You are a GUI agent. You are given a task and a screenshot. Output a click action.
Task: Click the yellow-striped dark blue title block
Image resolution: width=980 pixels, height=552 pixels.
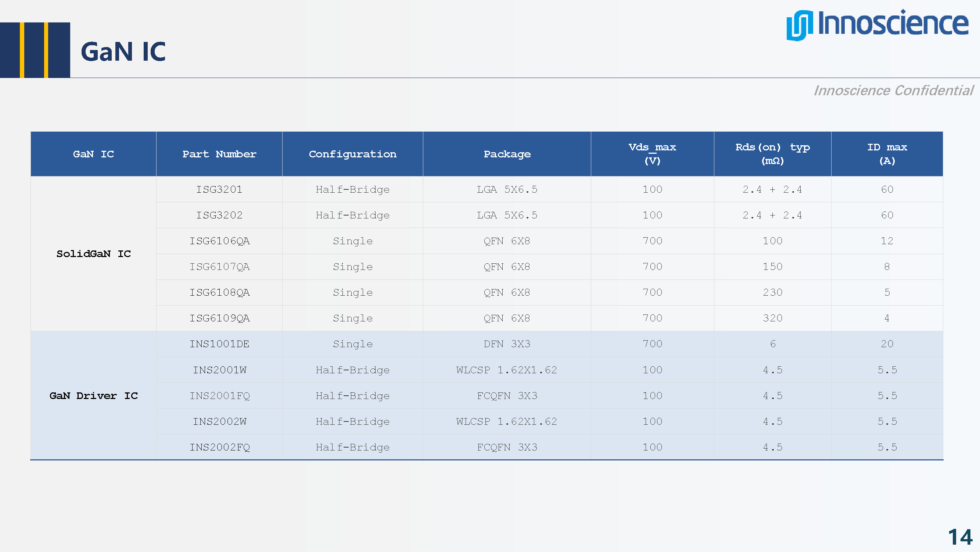pos(35,50)
